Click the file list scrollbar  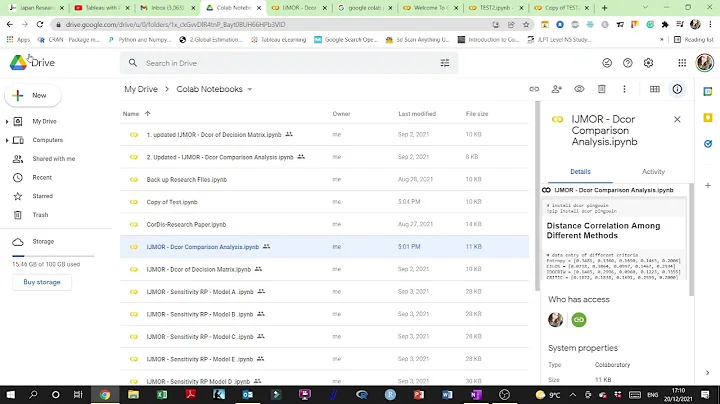537,196
